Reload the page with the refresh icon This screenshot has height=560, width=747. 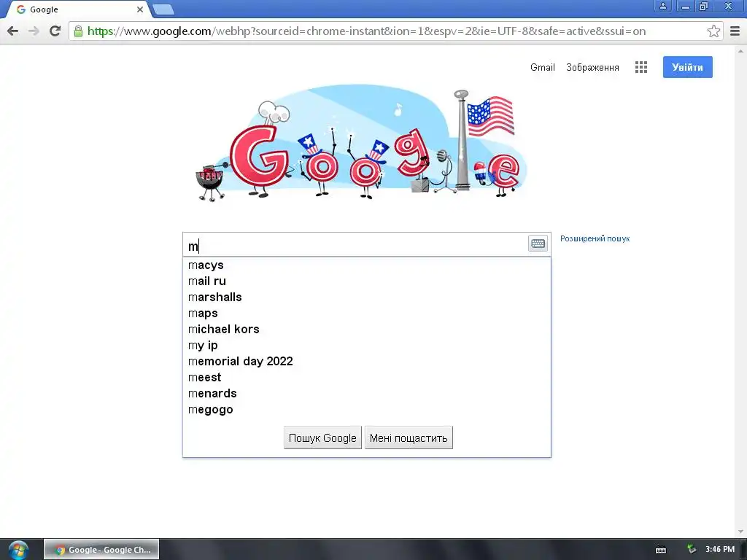click(55, 31)
